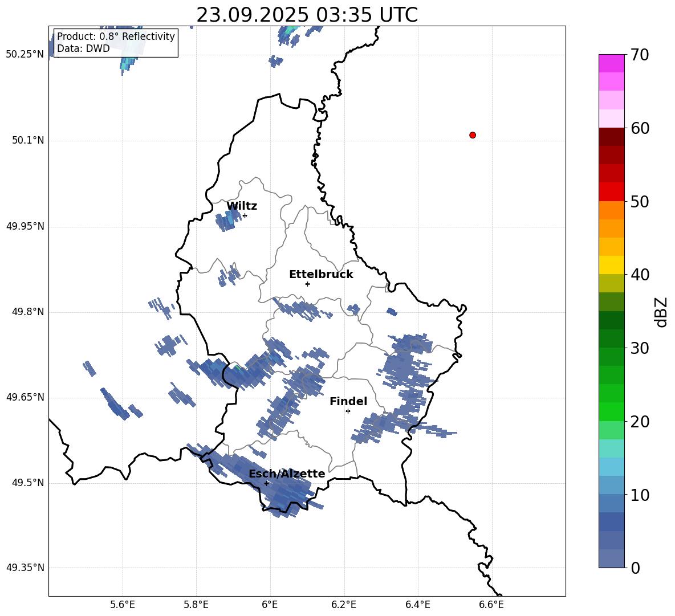This screenshot has height=616, width=675.
Task: Click the dark red colorbar segment below 60
Action: [x=611, y=137]
